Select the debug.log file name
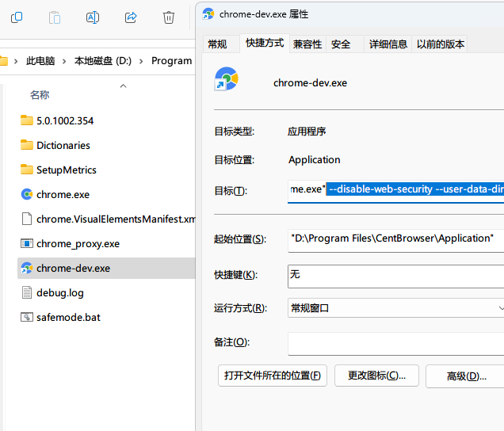The image size is (504, 431). [x=60, y=293]
